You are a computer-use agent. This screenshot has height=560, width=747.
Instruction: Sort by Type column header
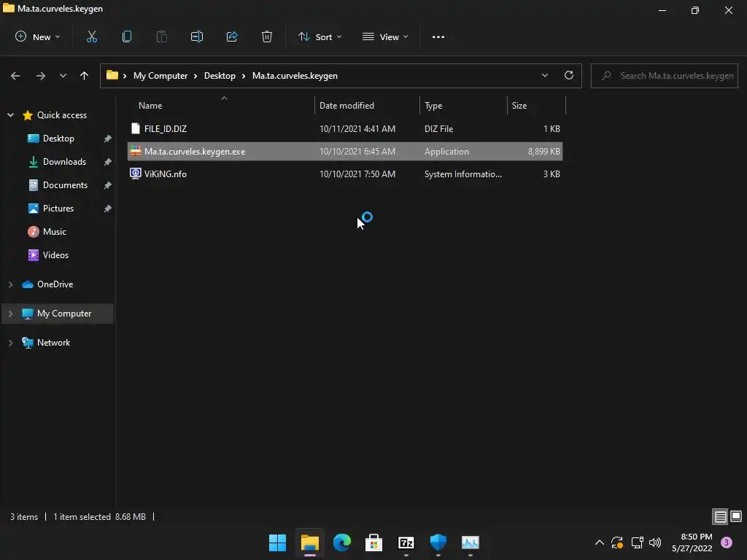pyautogui.click(x=463, y=105)
